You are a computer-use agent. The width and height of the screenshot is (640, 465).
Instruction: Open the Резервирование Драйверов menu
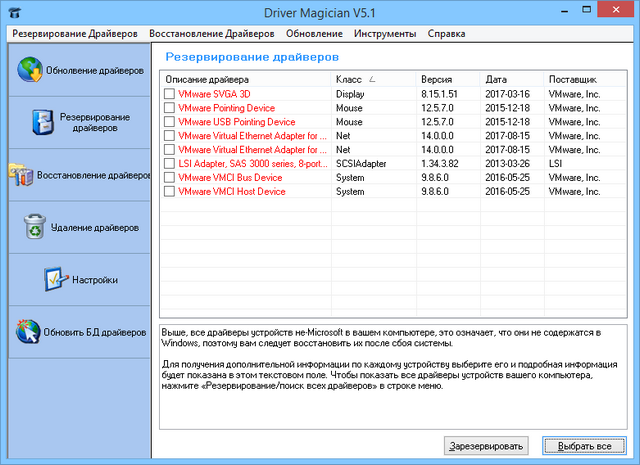pyautogui.click(x=74, y=33)
